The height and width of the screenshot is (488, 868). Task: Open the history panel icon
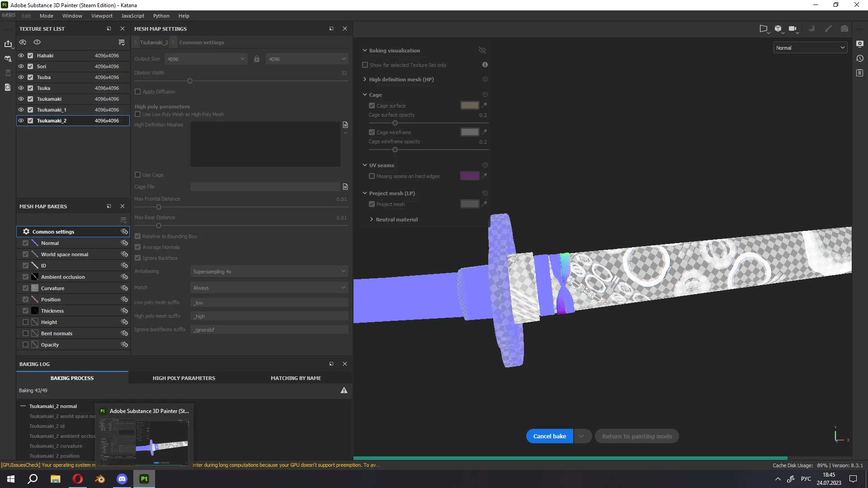coord(859,58)
